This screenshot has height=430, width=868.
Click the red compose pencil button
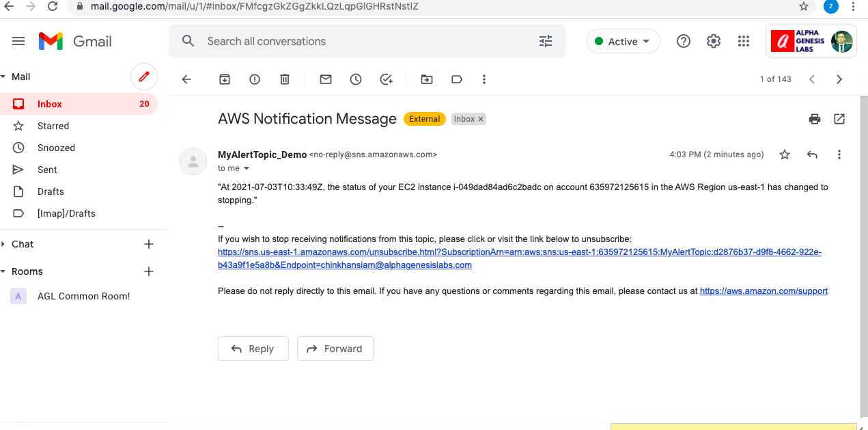coord(144,77)
